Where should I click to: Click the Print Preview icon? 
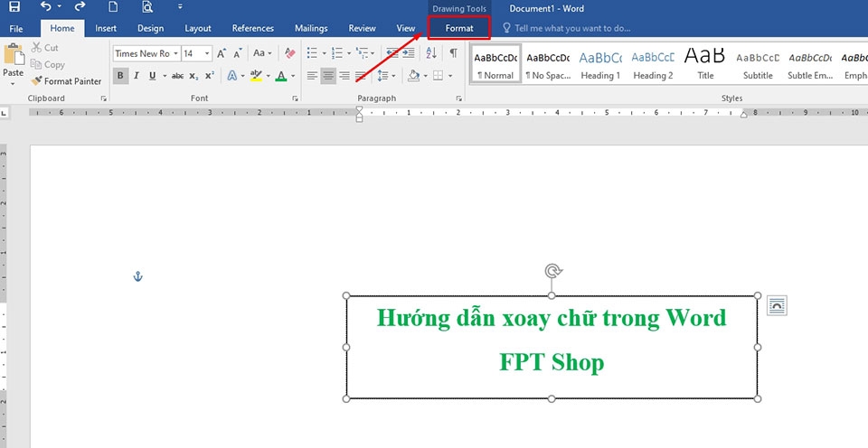coord(146,7)
